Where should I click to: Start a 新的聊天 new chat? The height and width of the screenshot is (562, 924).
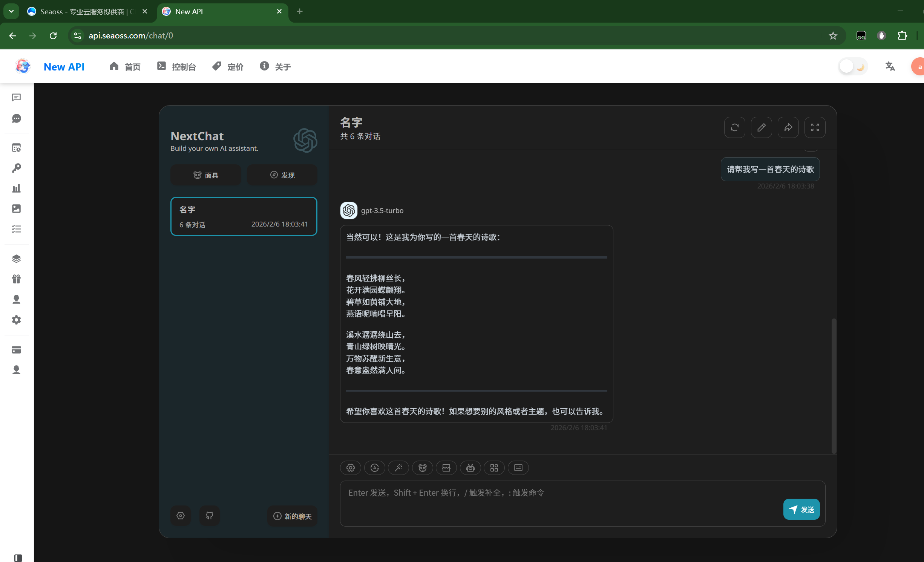click(292, 516)
